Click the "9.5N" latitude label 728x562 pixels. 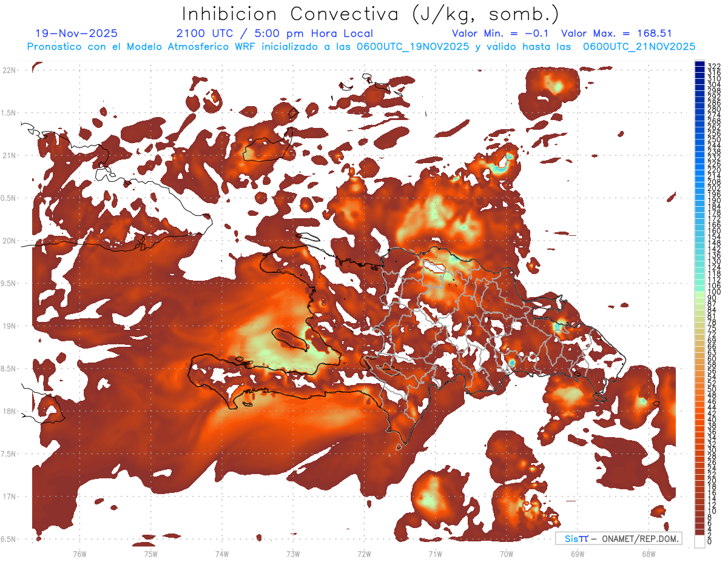click(x=9, y=283)
